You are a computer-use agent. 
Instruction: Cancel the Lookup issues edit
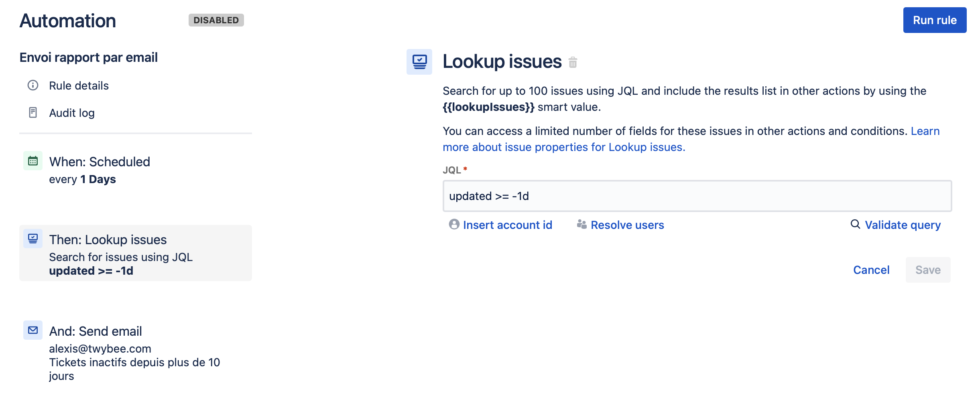tap(871, 270)
